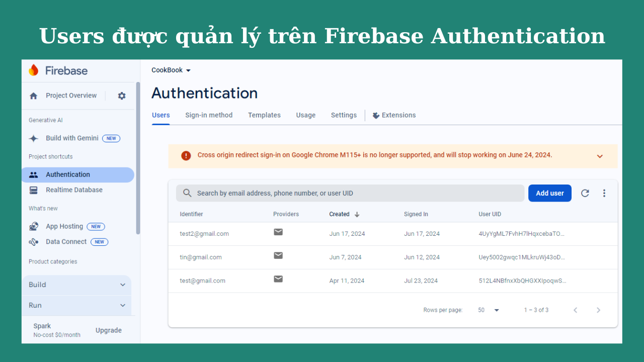Click the Build with Gemini sparkle icon
The image size is (644, 362).
tap(34, 139)
